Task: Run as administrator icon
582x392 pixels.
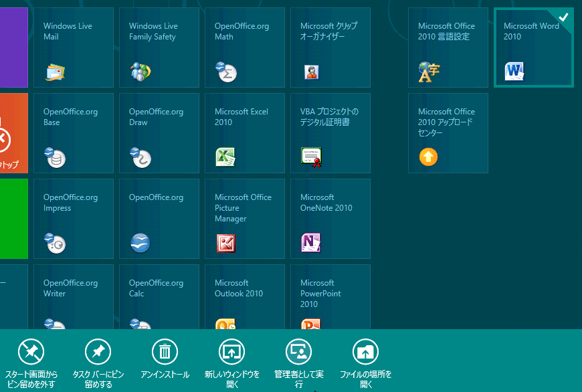Action: (298, 352)
